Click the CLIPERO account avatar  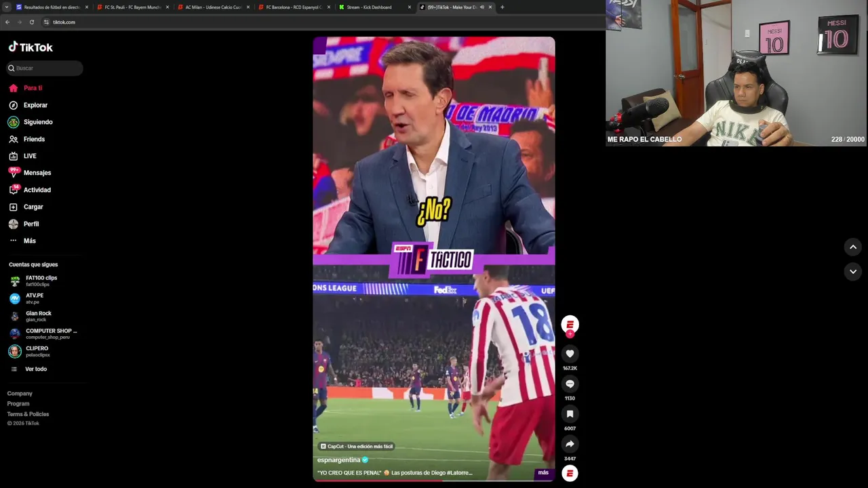coord(15,351)
